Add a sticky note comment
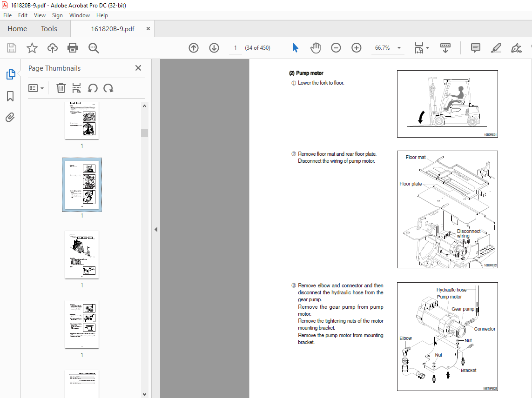The image size is (532, 398). click(475, 48)
